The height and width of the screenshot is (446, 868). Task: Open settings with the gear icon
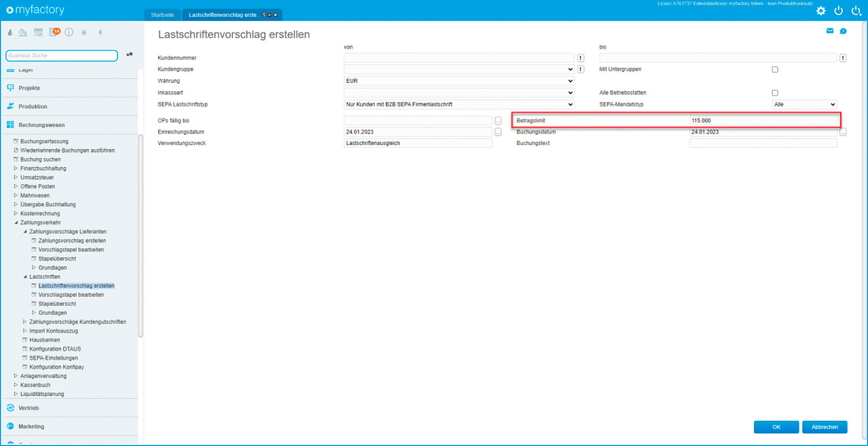click(x=821, y=11)
